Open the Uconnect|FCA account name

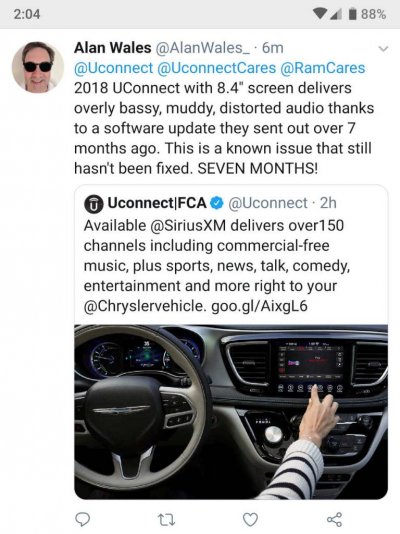157,203
